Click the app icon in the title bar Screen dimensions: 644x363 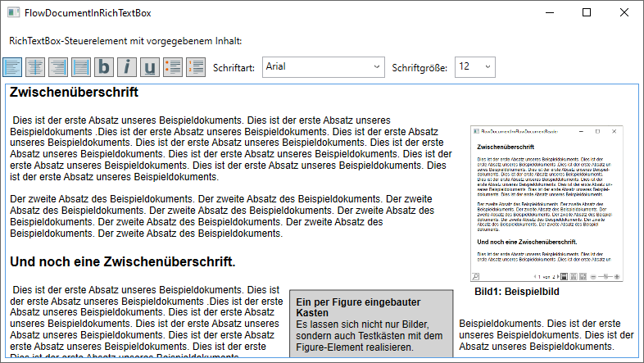[14, 13]
